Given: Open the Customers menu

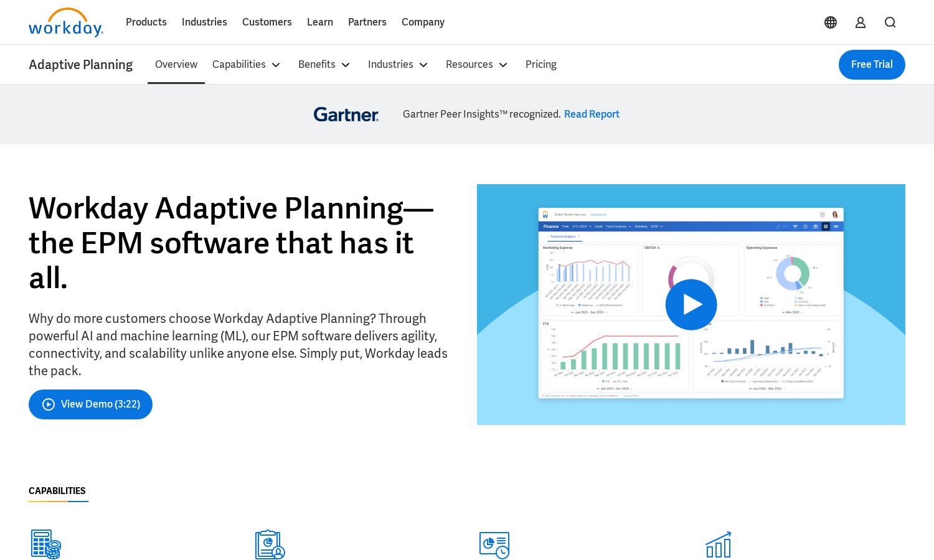Looking at the screenshot, I should tap(267, 22).
